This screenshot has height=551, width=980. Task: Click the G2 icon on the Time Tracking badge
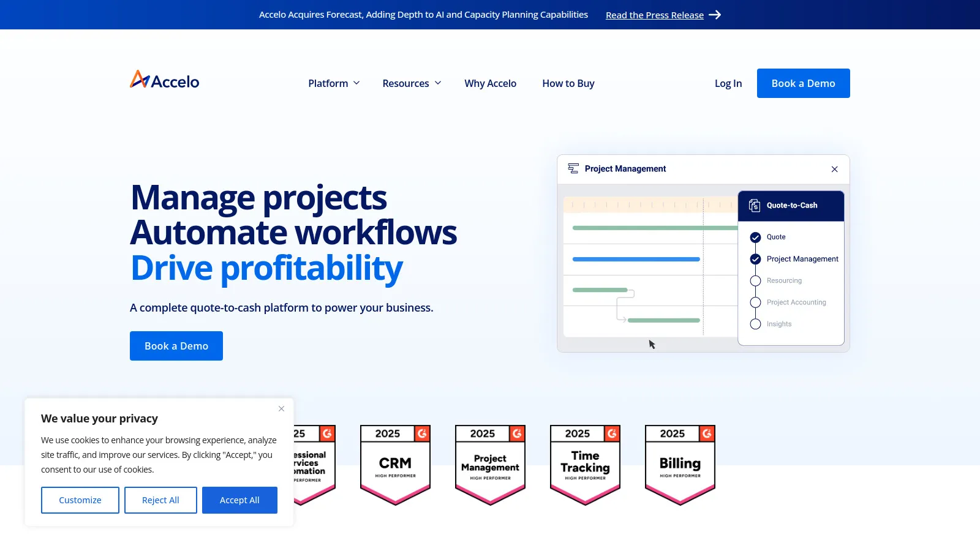[612, 433]
